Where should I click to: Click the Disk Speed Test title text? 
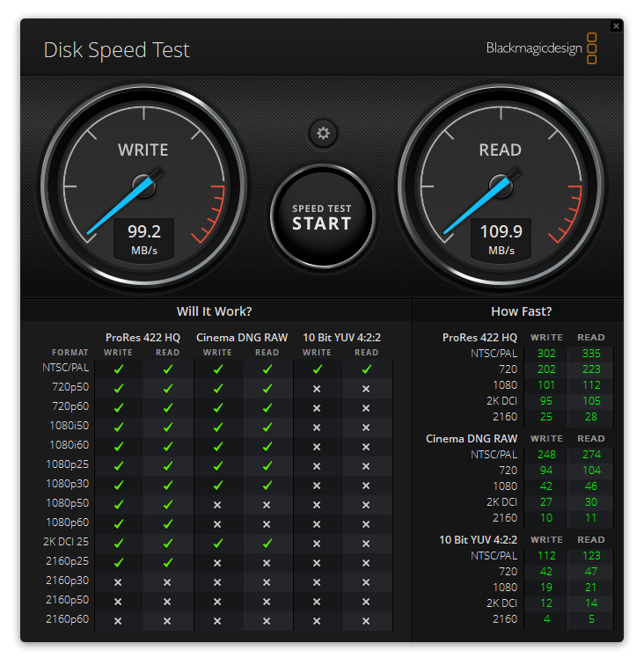tap(116, 50)
